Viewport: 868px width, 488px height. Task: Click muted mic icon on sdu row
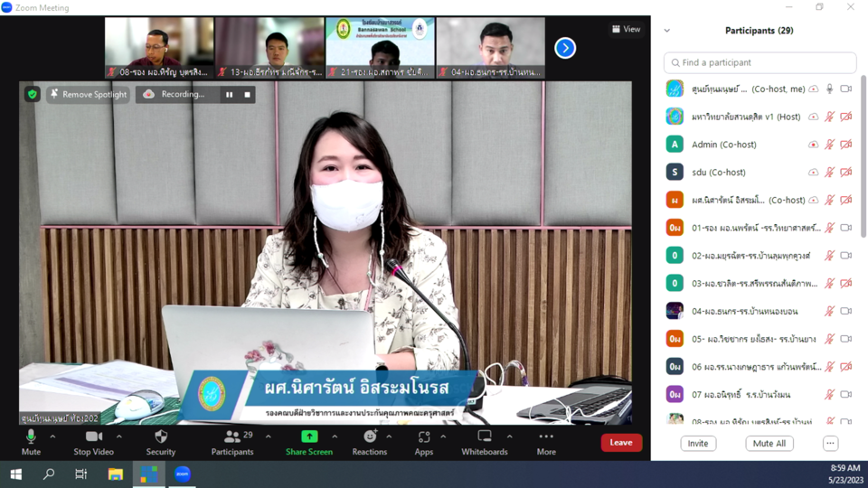pyautogui.click(x=829, y=172)
